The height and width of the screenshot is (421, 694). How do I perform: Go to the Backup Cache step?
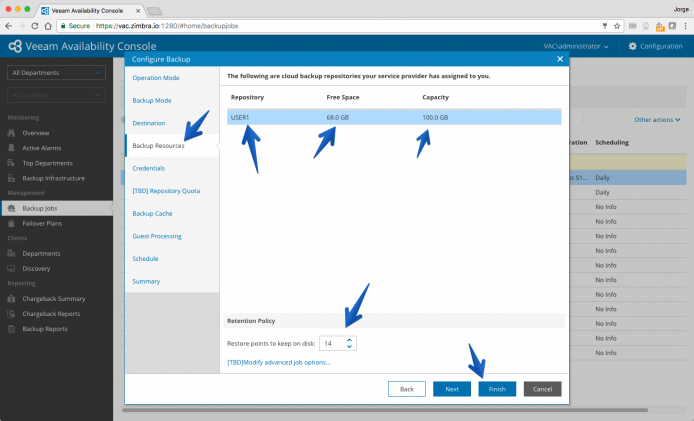click(x=152, y=213)
